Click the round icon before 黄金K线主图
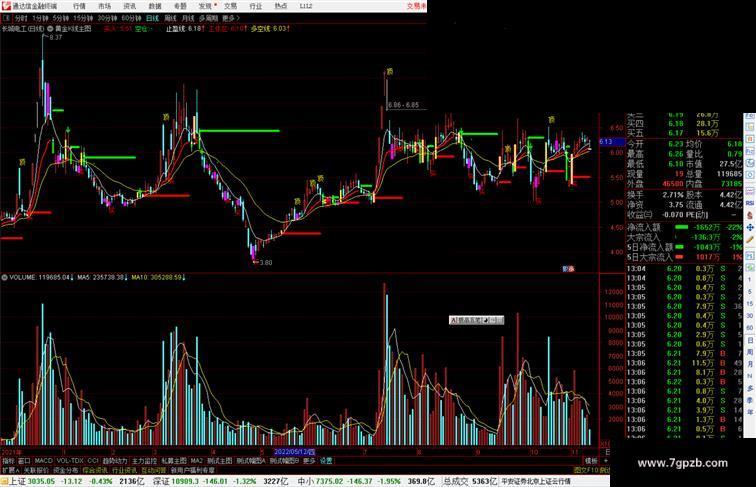Screen dimensions: 756x487 50,29
